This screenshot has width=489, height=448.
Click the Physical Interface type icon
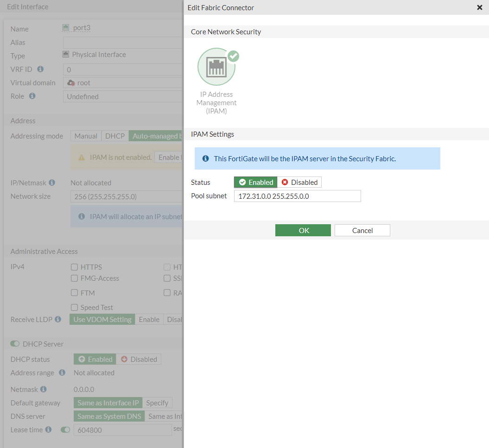(x=66, y=55)
